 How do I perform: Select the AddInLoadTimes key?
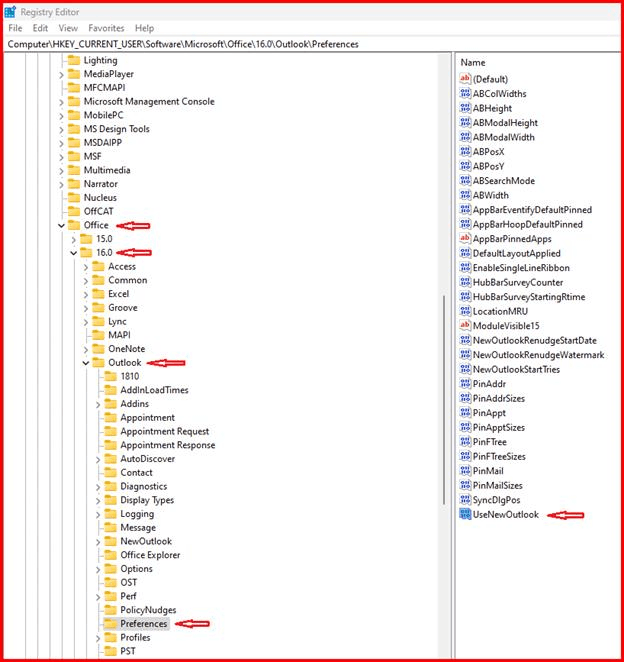pos(155,390)
